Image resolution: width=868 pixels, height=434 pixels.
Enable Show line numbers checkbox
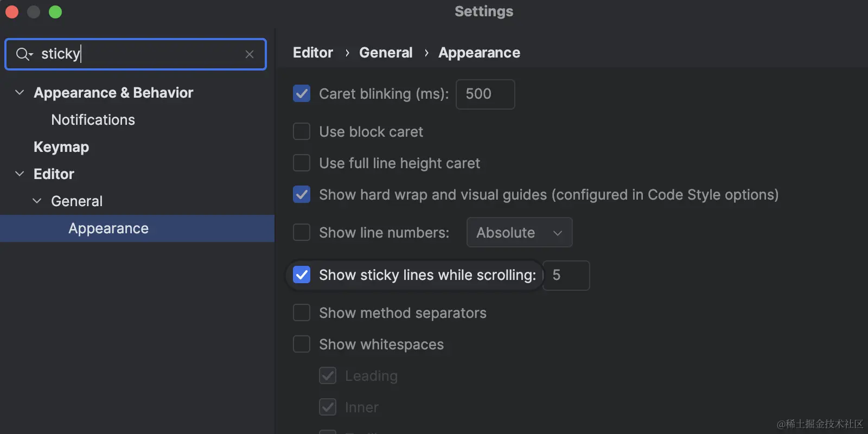click(302, 233)
